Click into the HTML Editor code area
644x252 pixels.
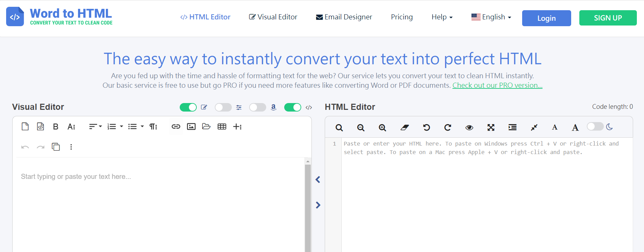pyautogui.click(x=487, y=195)
